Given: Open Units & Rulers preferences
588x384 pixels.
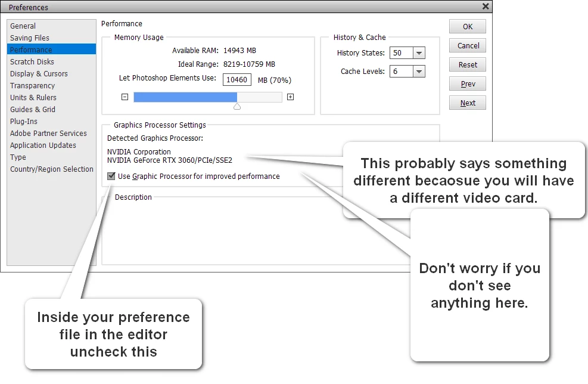Looking at the screenshot, I should (51, 98).
